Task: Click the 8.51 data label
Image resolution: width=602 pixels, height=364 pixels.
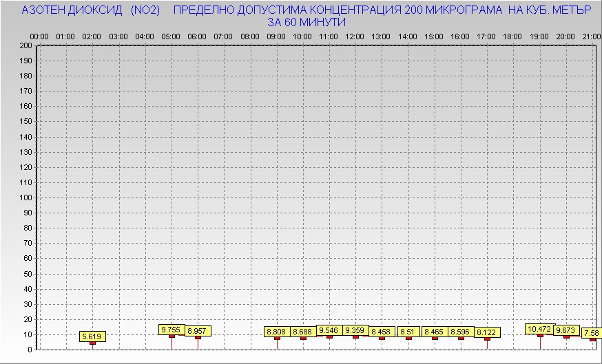Action: point(408,332)
